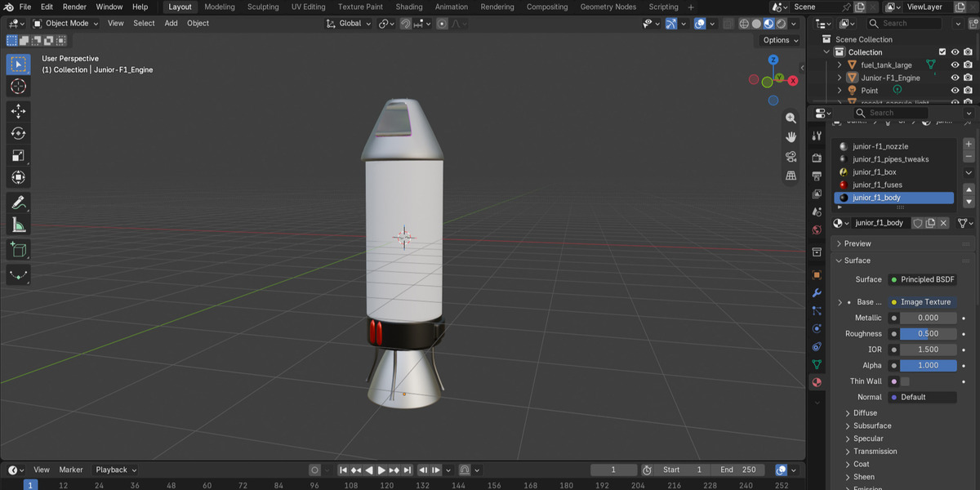Adjust the Roughness slider
The width and height of the screenshot is (980, 490).
tap(928, 333)
